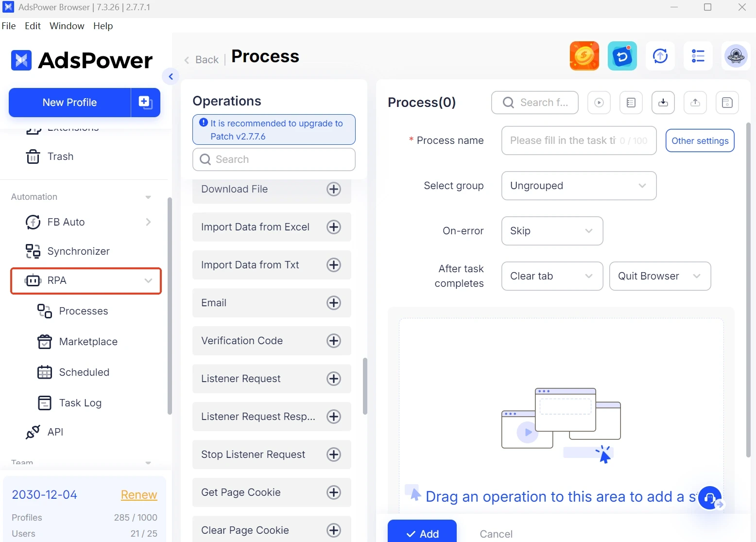This screenshot has width=756, height=542.
Task: Expand the FB Auto submenu
Action: (148, 222)
